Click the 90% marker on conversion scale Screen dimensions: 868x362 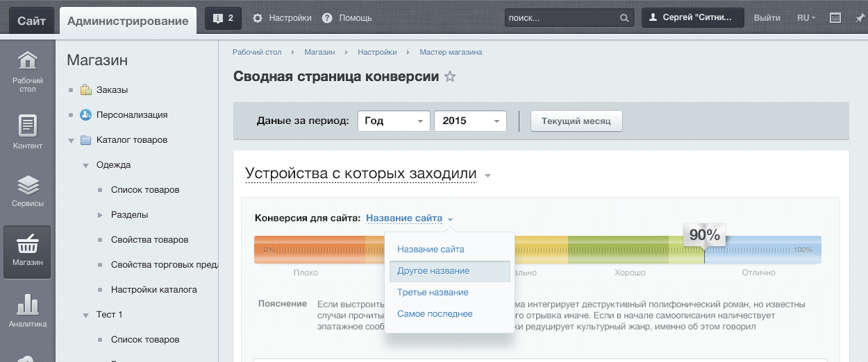[704, 236]
